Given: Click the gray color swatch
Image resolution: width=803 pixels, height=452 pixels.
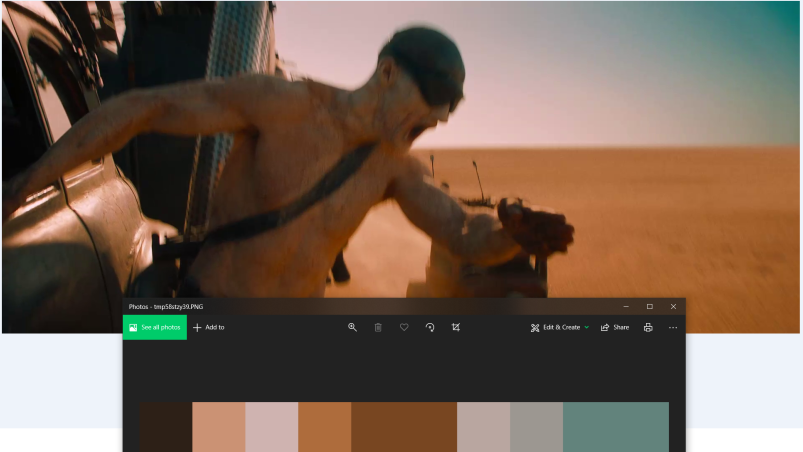Looking at the screenshot, I should pos(536,427).
